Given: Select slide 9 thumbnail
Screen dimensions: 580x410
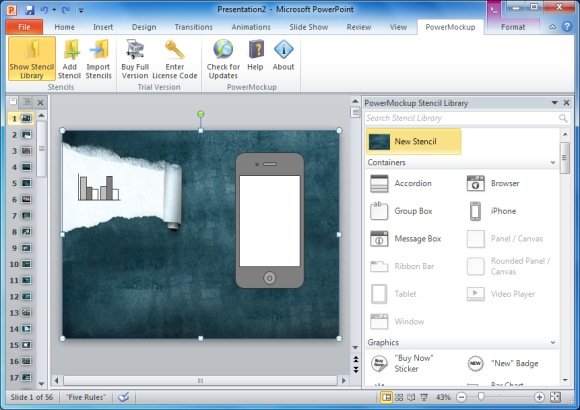Looking at the screenshot, I should pos(27,248).
